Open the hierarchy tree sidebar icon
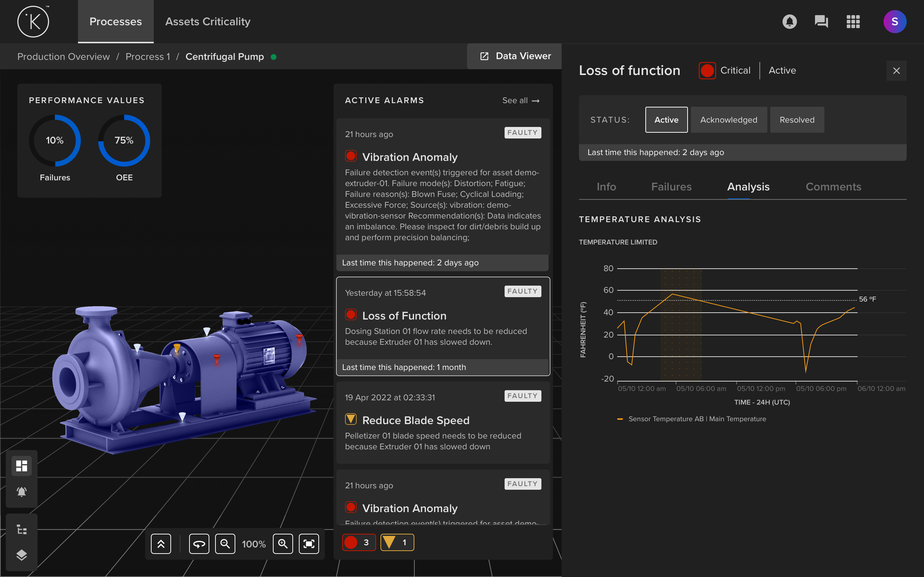 point(22,529)
